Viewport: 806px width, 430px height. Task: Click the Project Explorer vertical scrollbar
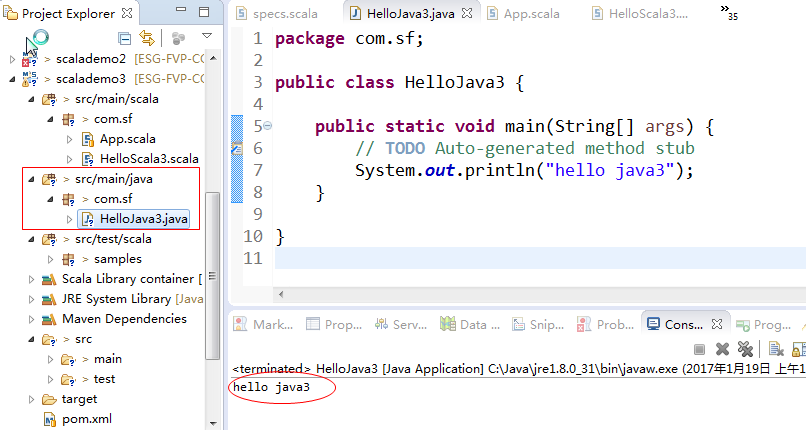click(x=212, y=276)
